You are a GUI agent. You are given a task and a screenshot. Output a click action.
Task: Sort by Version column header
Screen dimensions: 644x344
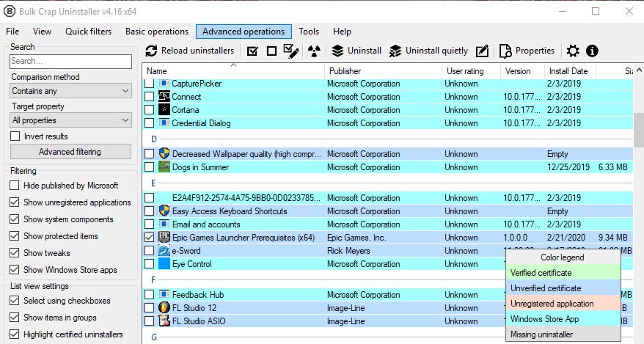pyautogui.click(x=522, y=70)
